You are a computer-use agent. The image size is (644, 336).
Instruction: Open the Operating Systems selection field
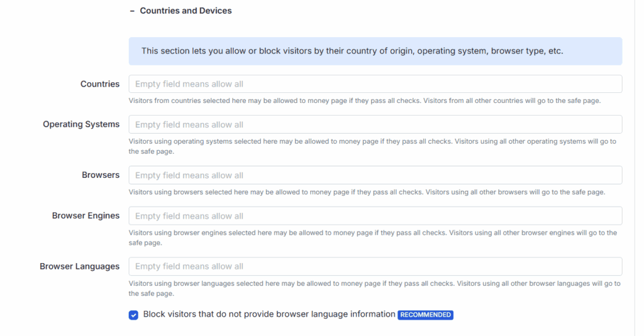coord(375,124)
